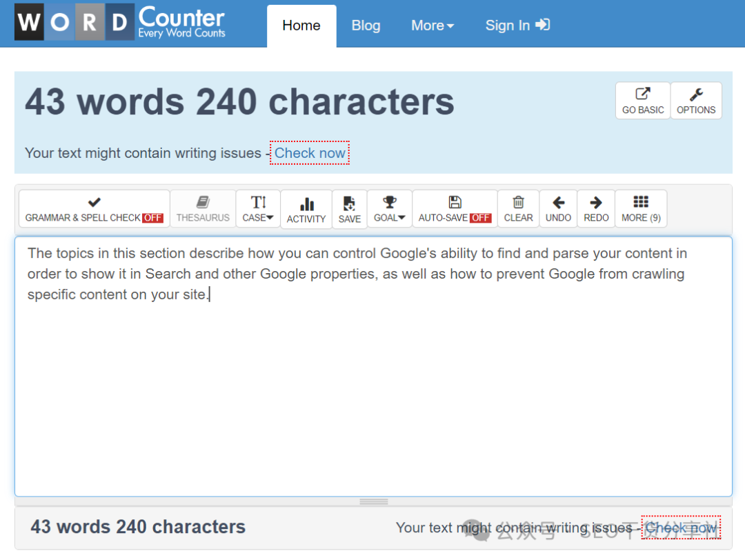Click the Redo arrow
The width and height of the screenshot is (745, 560).
pyautogui.click(x=596, y=208)
